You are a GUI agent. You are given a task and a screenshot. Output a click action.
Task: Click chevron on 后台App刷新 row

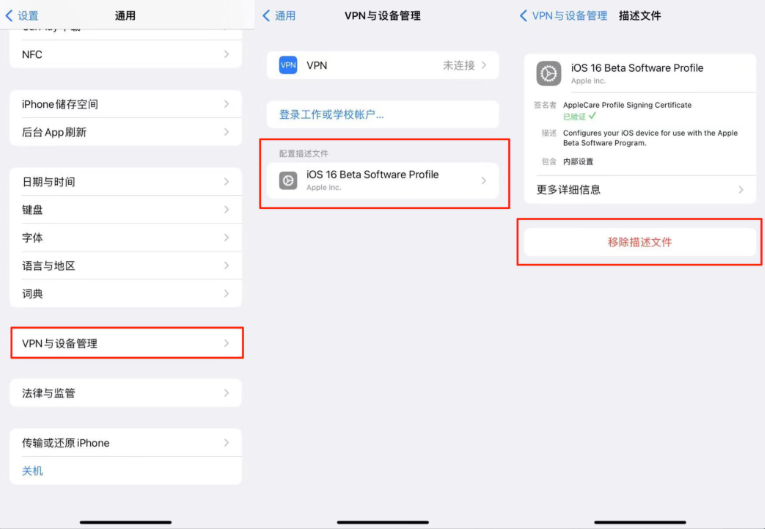[x=226, y=132]
